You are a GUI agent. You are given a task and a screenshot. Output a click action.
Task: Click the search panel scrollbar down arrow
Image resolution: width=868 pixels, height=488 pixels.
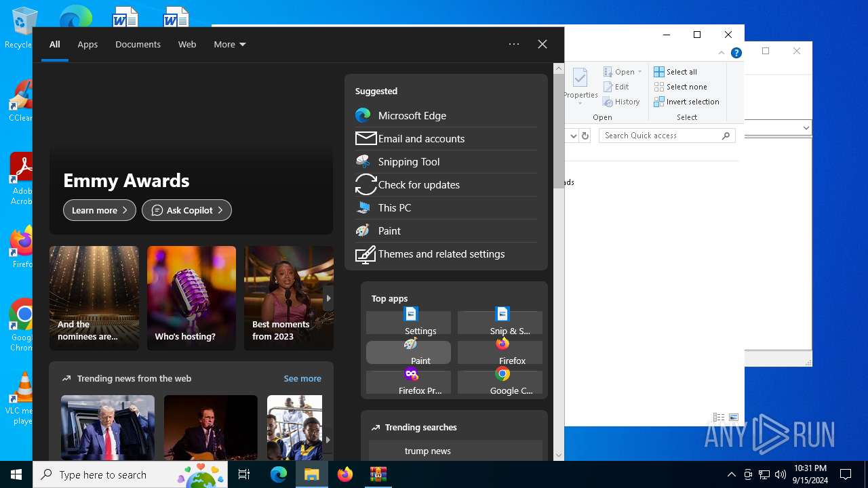click(x=559, y=455)
